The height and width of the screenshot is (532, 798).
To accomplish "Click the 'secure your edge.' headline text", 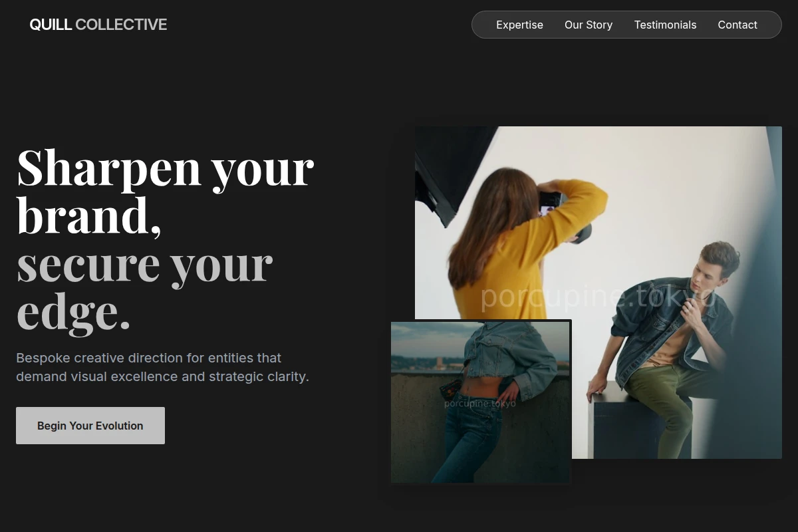I will (x=144, y=288).
